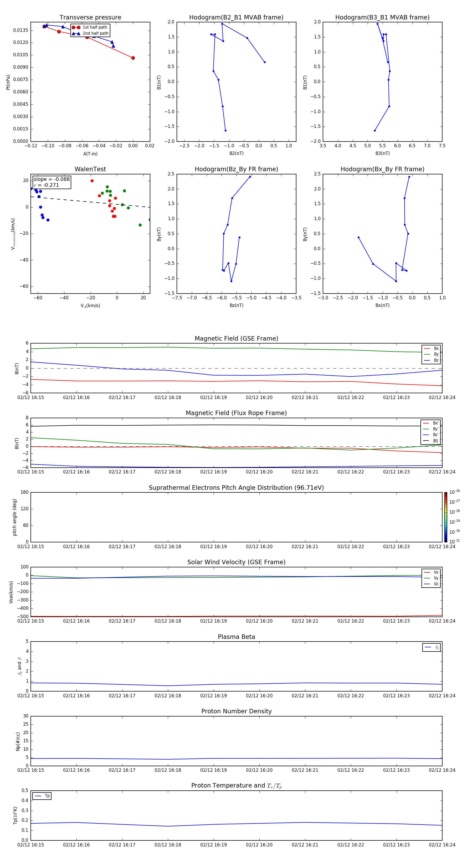The image size is (473, 868).
Task: Click the "Magnetic Field (GSE Frame)" title
Action: (236, 339)
